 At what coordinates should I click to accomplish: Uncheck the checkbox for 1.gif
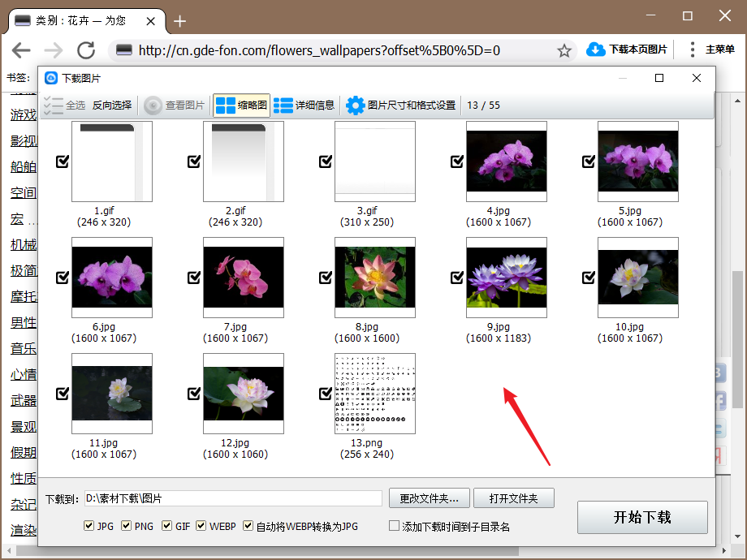point(63,162)
